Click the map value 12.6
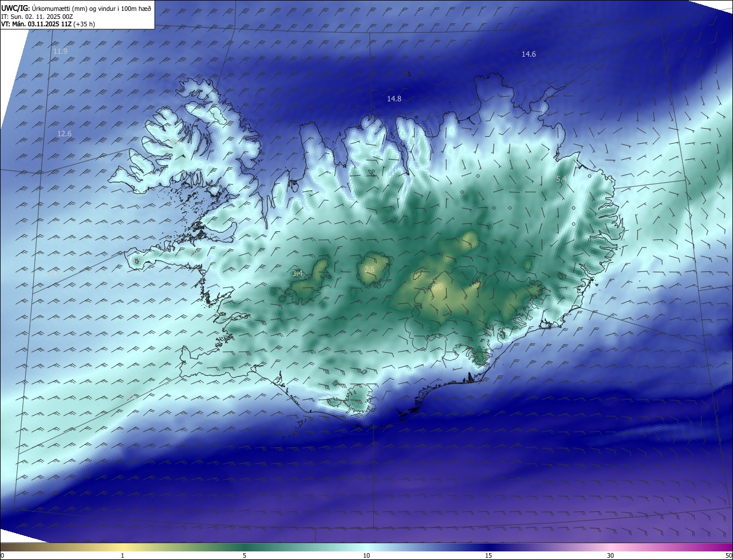 click(x=64, y=134)
